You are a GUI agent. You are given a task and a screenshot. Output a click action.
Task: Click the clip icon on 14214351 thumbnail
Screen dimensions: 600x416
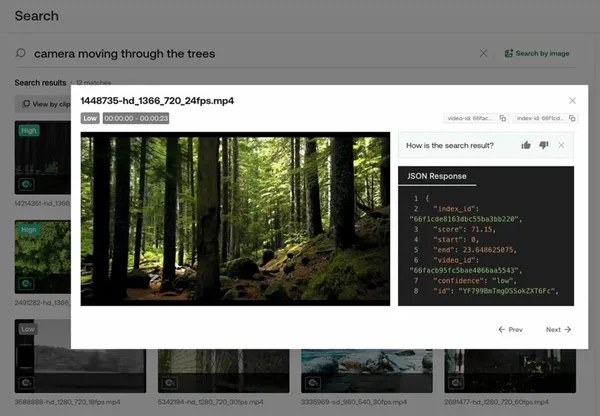26,184
